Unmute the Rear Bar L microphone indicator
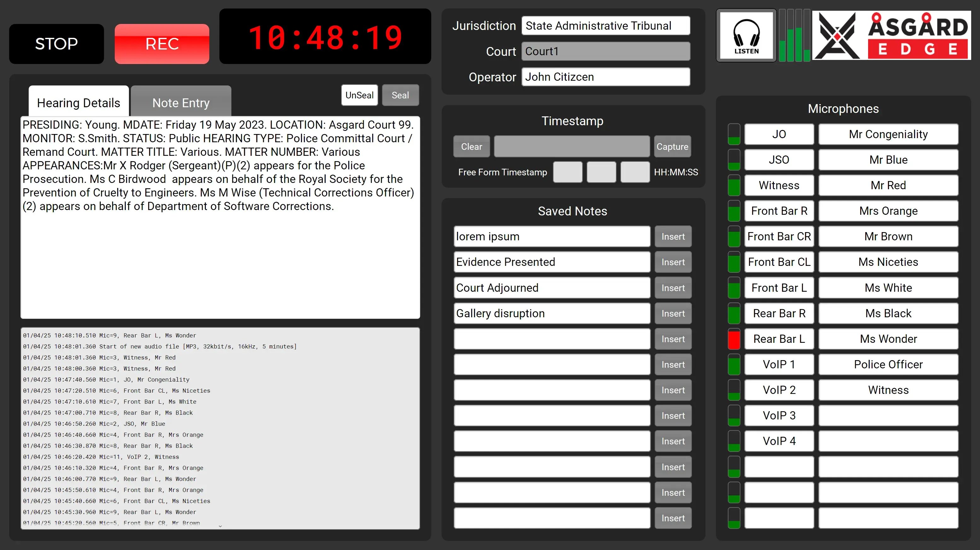 pos(734,339)
